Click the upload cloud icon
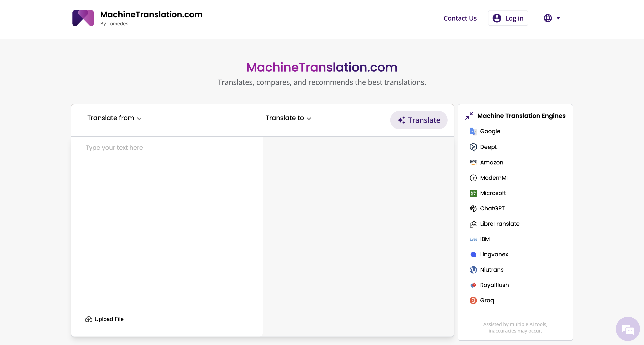Image resolution: width=644 pixels, height=345 pixels. [89, 319]
